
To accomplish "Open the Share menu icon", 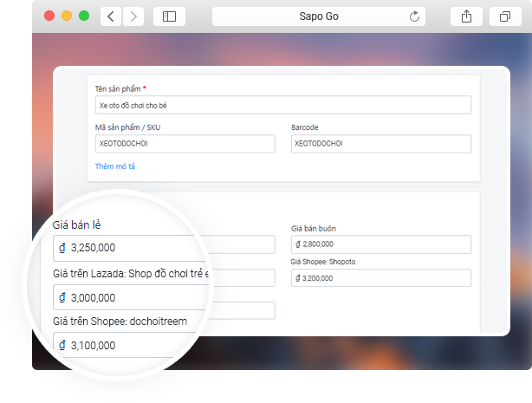I will 466,16.
